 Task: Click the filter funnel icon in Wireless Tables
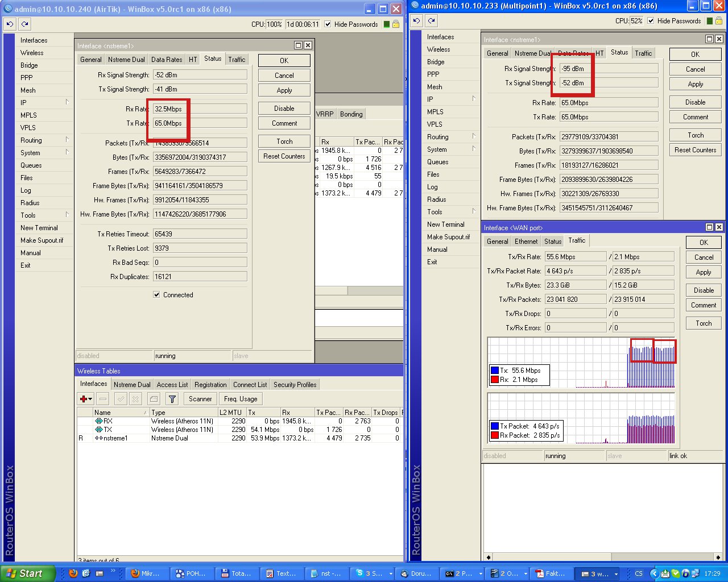point(172,399)
